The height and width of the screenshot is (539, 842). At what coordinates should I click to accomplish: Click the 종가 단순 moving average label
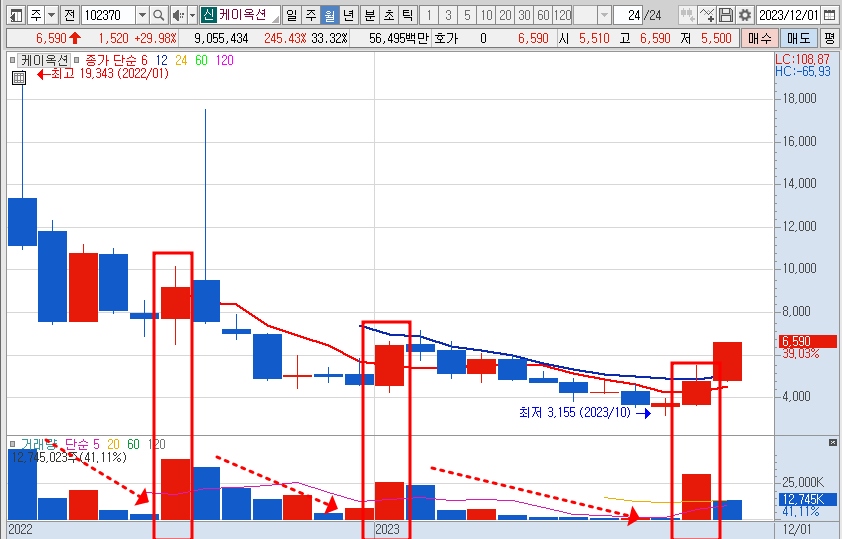pos(112,60)
